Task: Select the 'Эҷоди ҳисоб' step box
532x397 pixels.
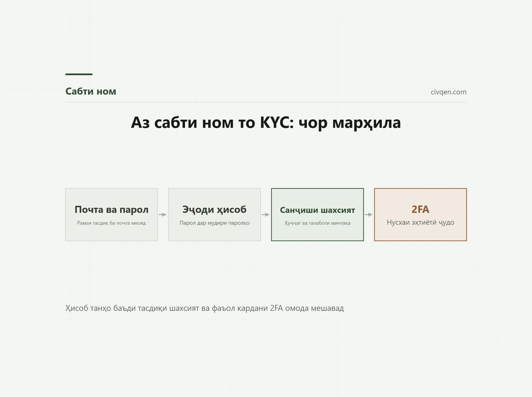Action: pos(214,215)
